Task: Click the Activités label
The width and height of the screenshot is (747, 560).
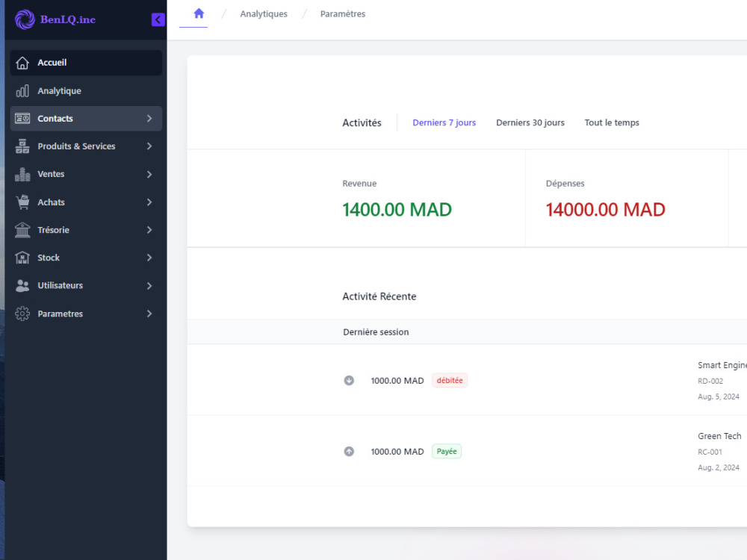Action: pos(362,123)
